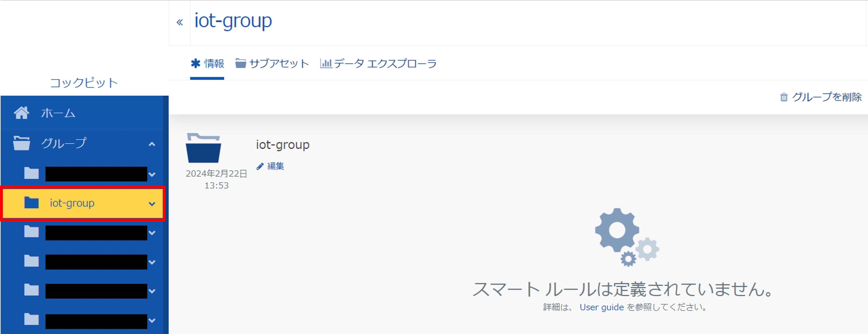
Task: Expand the last redacted group chevron
Action: click(152, 320)
